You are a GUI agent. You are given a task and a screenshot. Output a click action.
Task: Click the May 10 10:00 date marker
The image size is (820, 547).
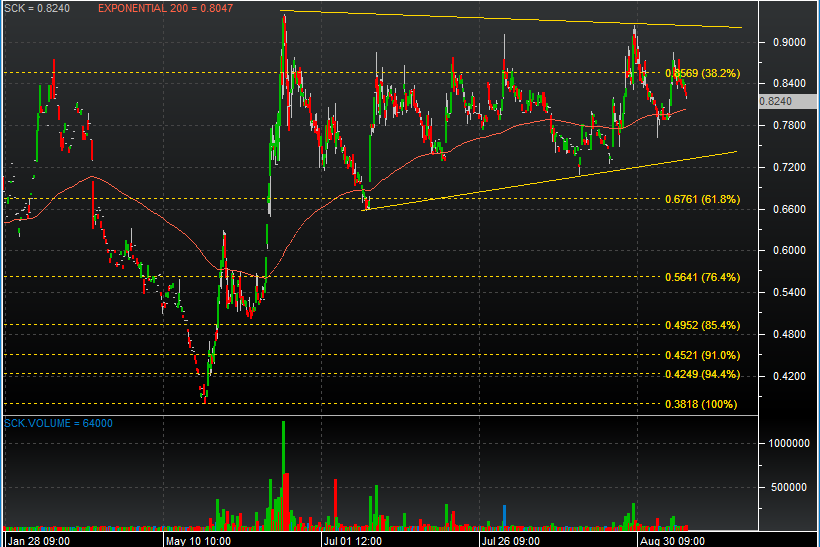198,539
